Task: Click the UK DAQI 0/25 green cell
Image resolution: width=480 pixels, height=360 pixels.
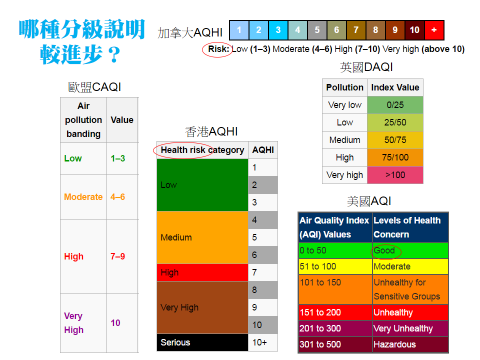Action: pos(395,105)
